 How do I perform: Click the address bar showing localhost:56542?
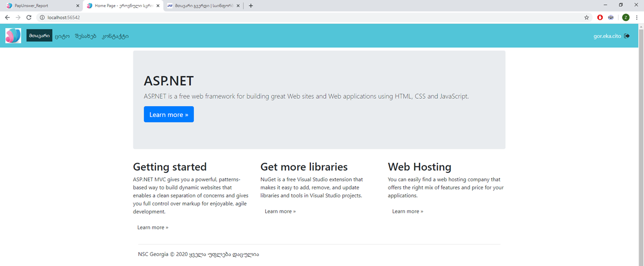[x=301, y=18]
